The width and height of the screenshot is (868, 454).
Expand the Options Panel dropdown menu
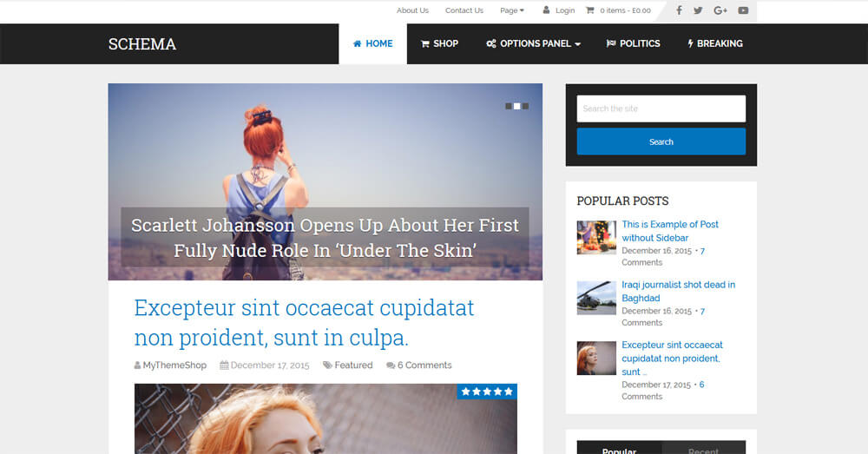533,43
